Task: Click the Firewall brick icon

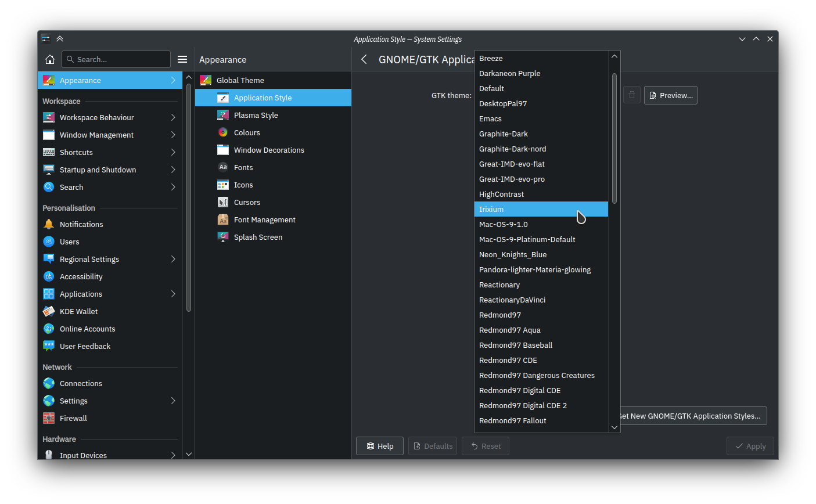Action: click(49, 418)
